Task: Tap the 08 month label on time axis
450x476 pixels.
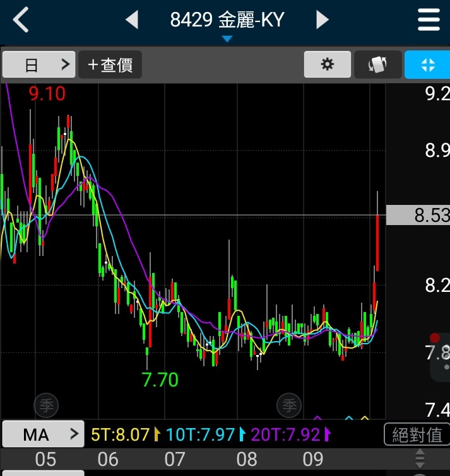Action: [247, 459]
